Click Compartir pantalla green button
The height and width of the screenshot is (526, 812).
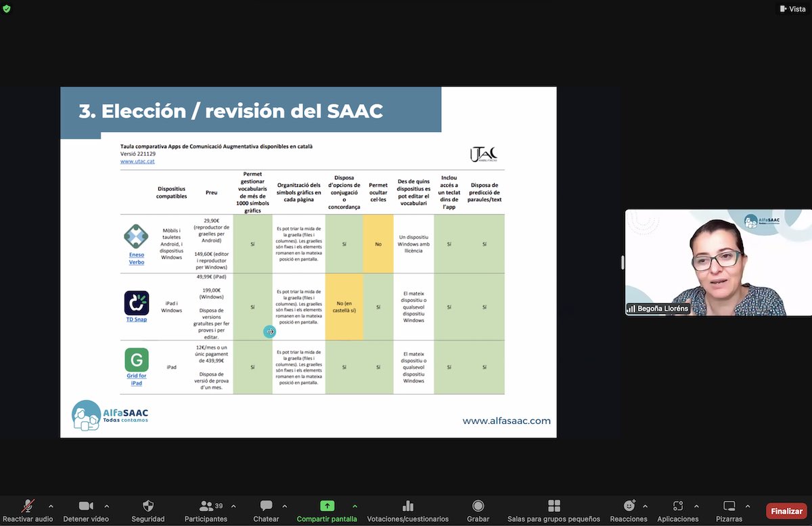tap(327, 506)
